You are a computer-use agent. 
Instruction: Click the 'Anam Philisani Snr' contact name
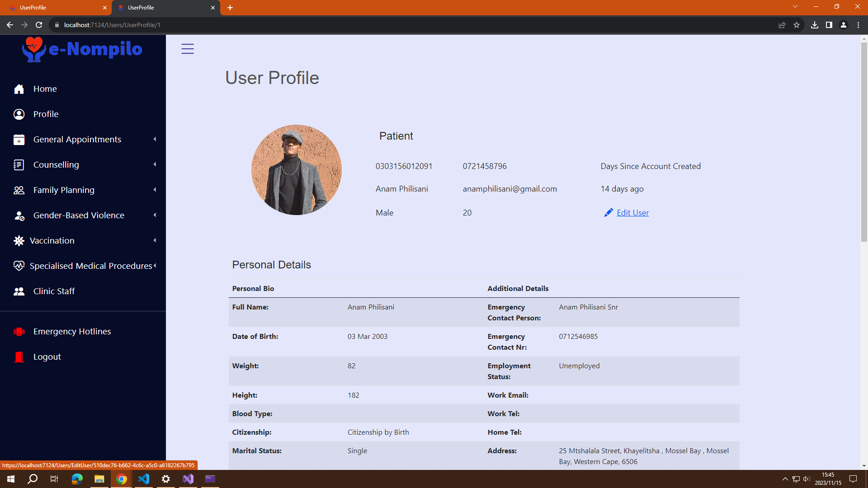tap(588, 307)
